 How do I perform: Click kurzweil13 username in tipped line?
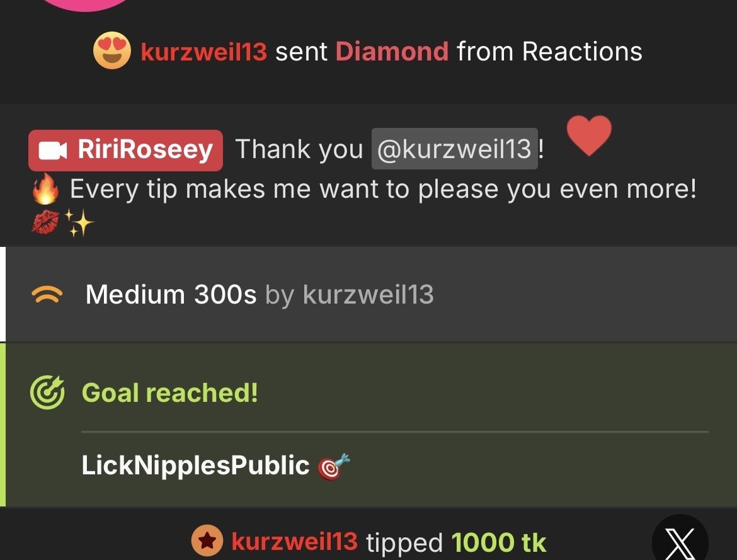click(x=295, y=541)
